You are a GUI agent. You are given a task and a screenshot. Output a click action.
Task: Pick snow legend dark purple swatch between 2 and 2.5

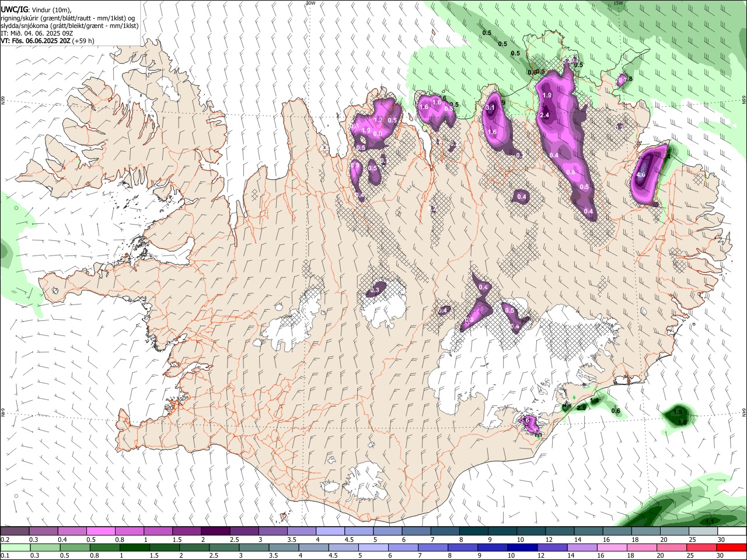point(215,531)
